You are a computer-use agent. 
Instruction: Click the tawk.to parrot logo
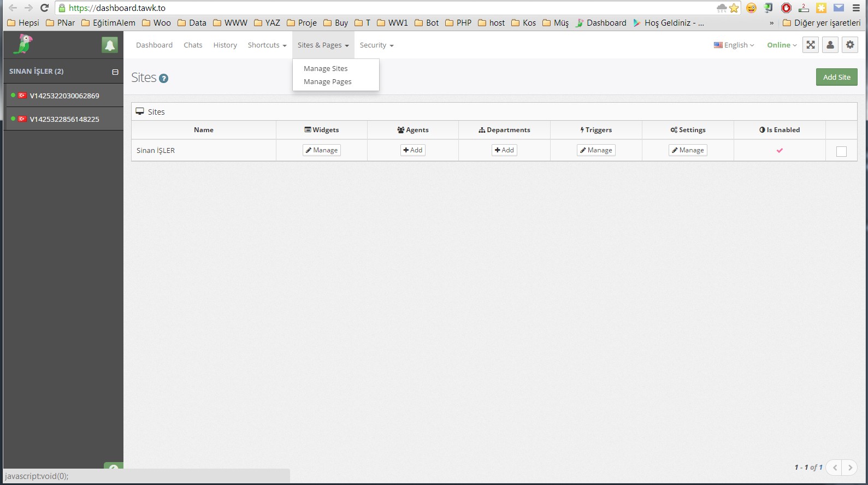coord(23,45)
